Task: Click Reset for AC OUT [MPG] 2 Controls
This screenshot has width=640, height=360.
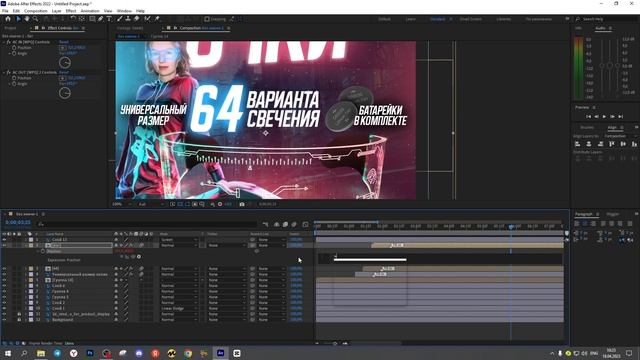Action: [x=64, y=72]
